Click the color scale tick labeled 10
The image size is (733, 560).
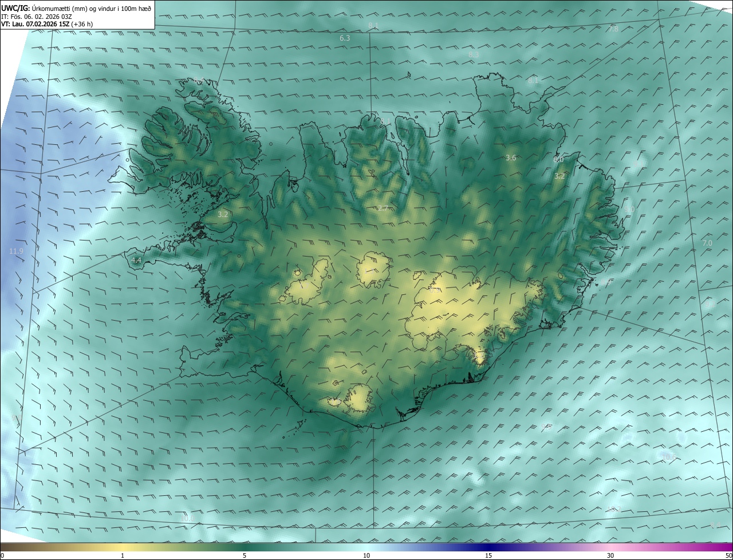(x=366, y=556)
